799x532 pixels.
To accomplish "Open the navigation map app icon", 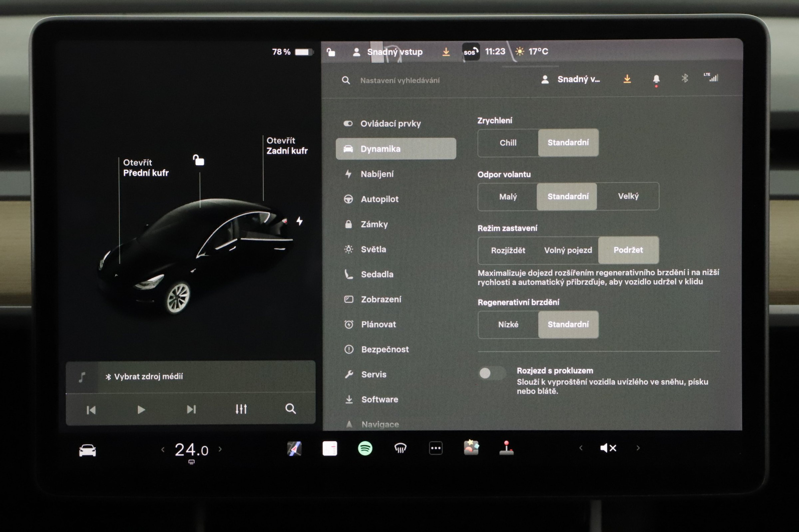I will [x=294, y=448].
